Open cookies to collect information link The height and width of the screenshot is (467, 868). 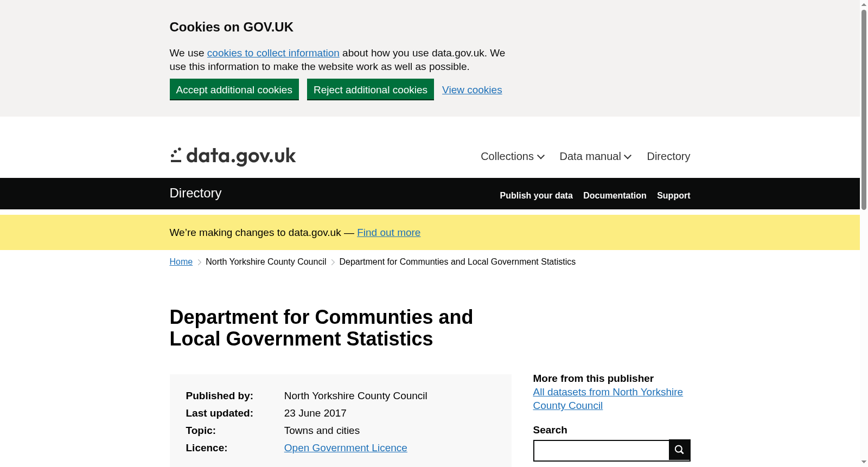(x=273, y=53)
